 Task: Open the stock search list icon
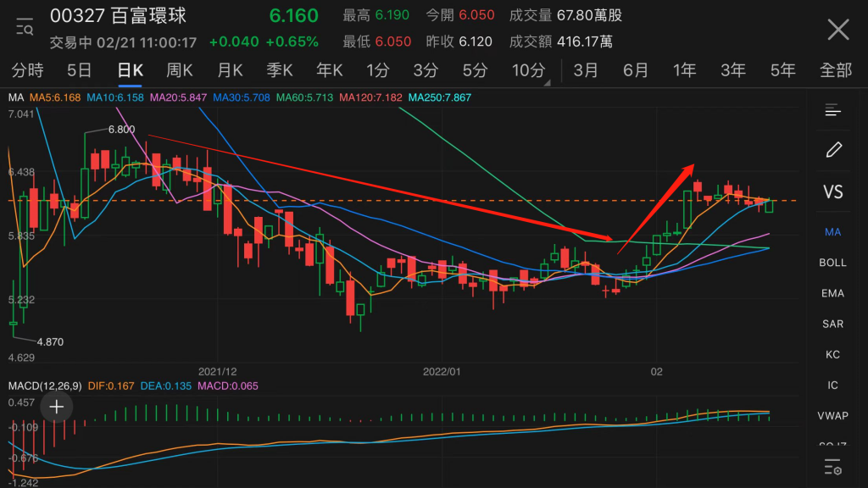coord(25,26)
